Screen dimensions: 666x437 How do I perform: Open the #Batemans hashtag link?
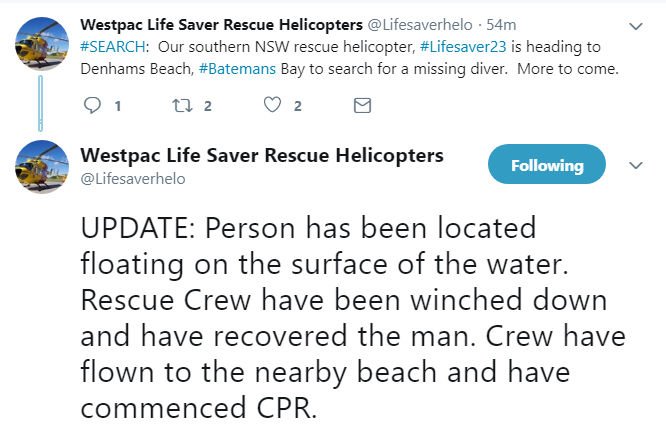click(235, 69)
